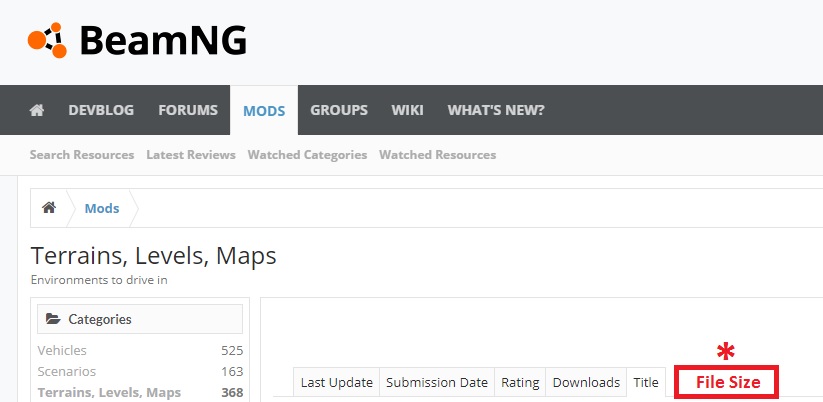The width and height of the screenshot is (823, 402).
Task: Sort by Title tab
Action: pos(646,382)
